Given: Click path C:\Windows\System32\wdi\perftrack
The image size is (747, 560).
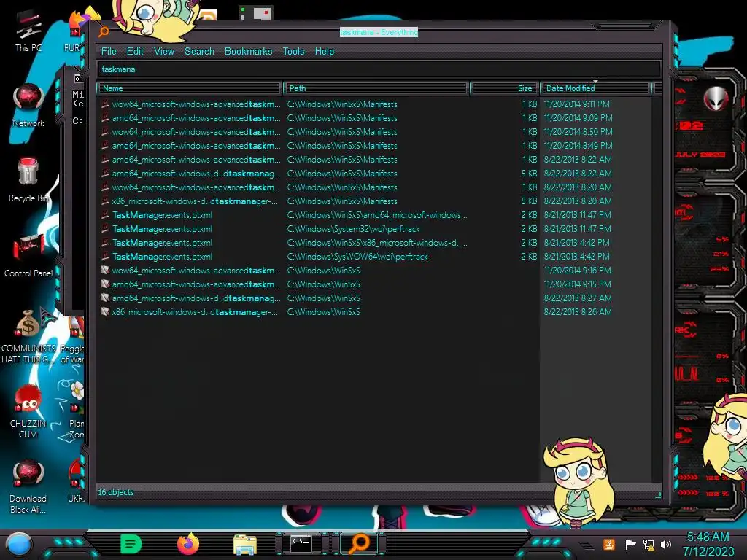Looking at the screenshot, I should point(353,229).
